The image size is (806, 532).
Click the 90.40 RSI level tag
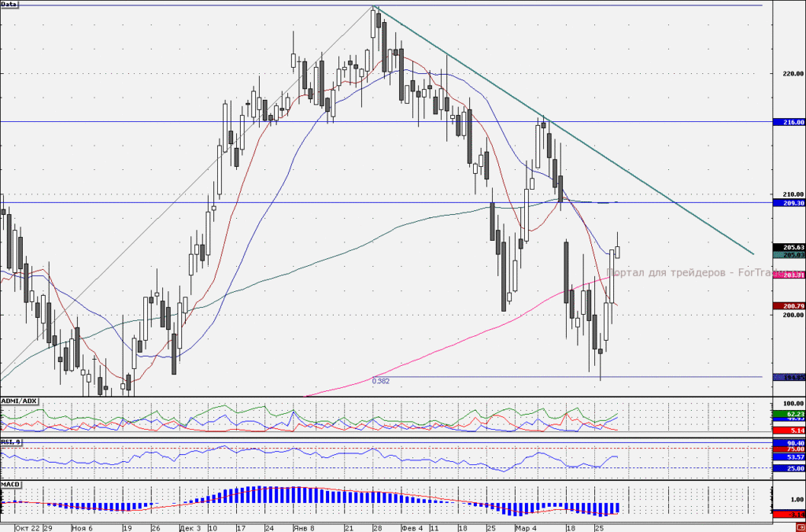click(x=789, y=443)
